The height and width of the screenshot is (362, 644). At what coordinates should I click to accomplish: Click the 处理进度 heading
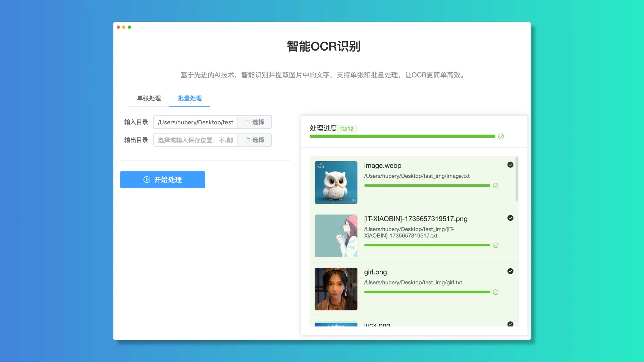323,128
